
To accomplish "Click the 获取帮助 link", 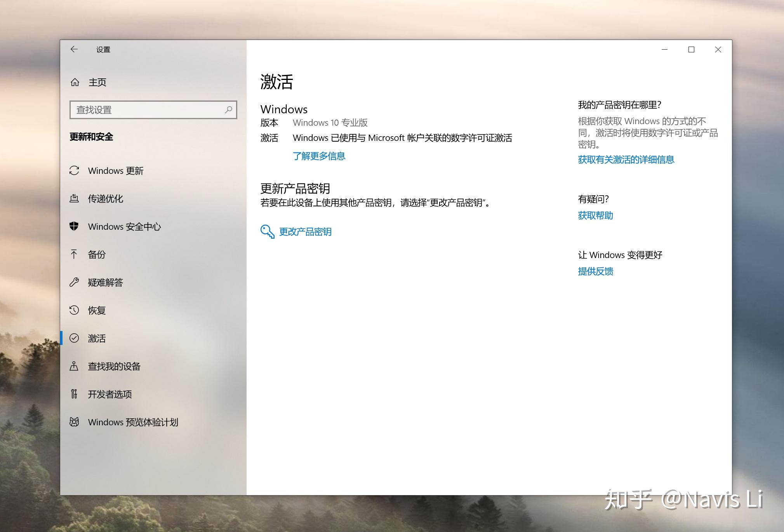I will click(595, 215).
